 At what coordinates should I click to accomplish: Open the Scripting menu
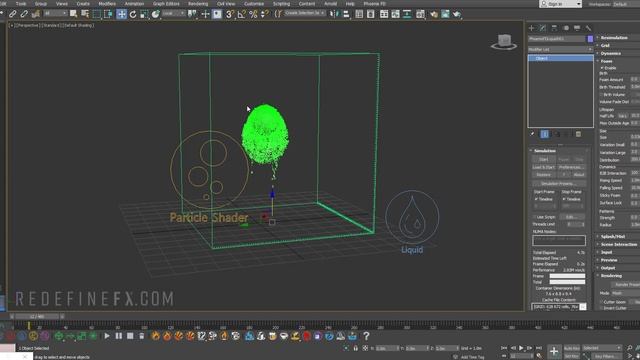281,4
